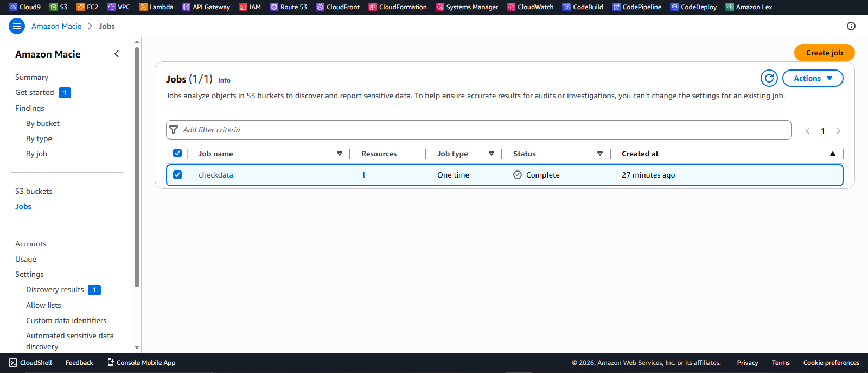Open the Actions dropdown
Viewport: 868px width, 373px height.
tap(813, 78)
